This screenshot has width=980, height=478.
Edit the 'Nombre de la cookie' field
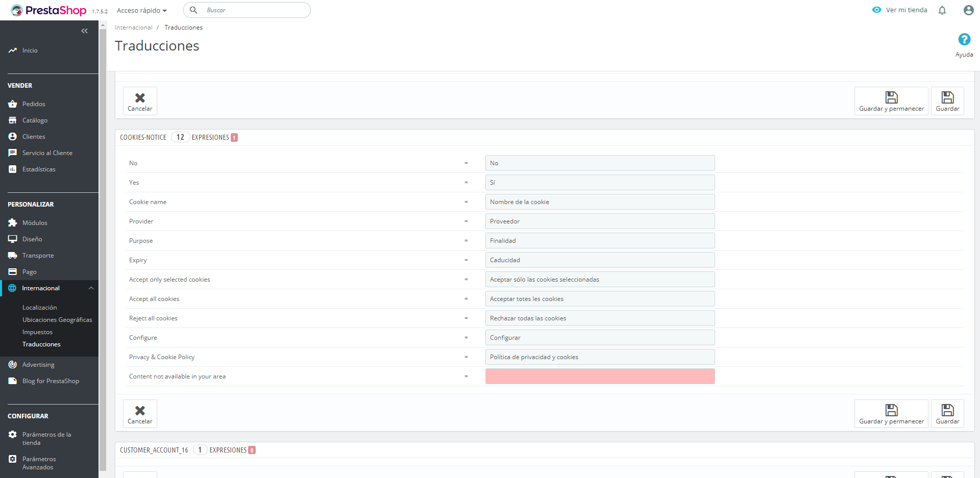(600, 202)
